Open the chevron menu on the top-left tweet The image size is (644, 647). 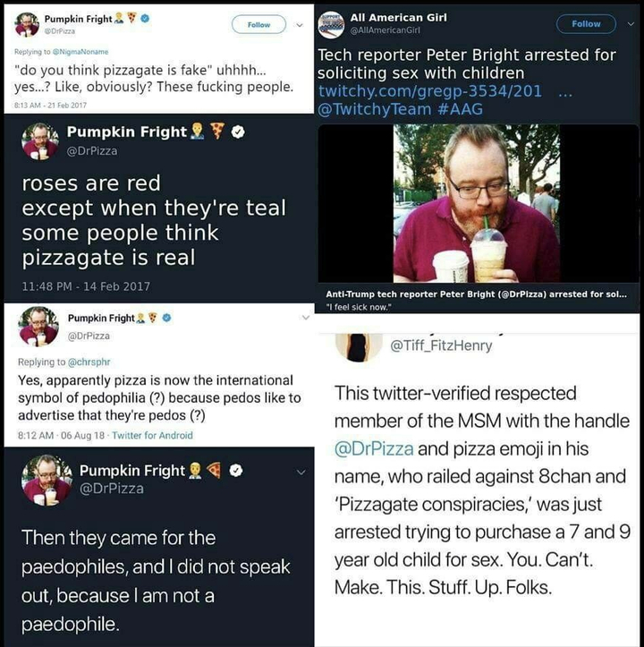pos(300,25)
